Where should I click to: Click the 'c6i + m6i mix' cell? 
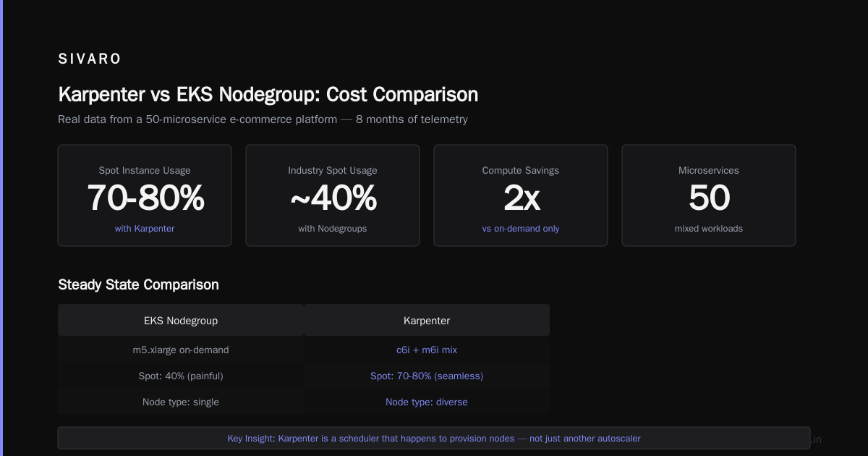[x=427, y=350]
